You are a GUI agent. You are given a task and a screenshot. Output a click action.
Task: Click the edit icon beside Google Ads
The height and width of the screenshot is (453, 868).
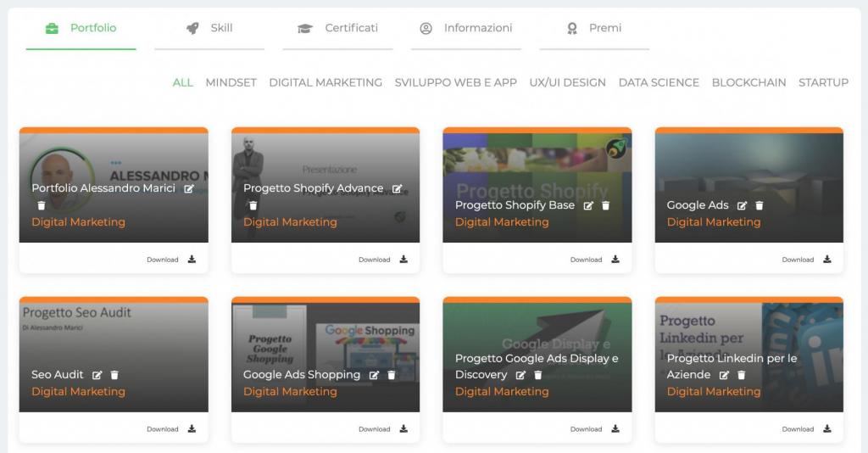(x=742, y=205)
